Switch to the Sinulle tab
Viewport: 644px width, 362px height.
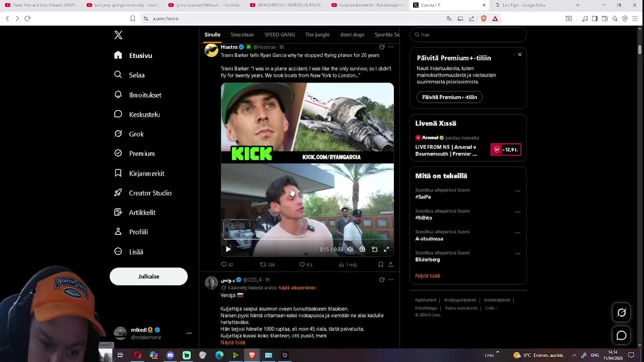(212, 35)
